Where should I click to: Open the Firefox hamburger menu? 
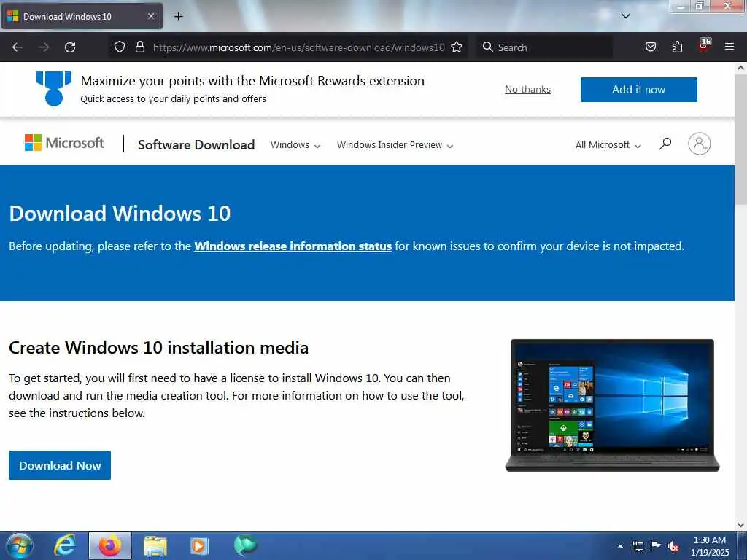(729, 47)
